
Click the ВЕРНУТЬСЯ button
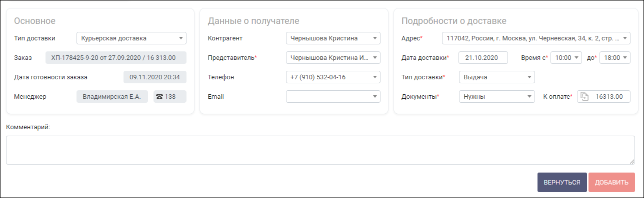coord(562,183)
